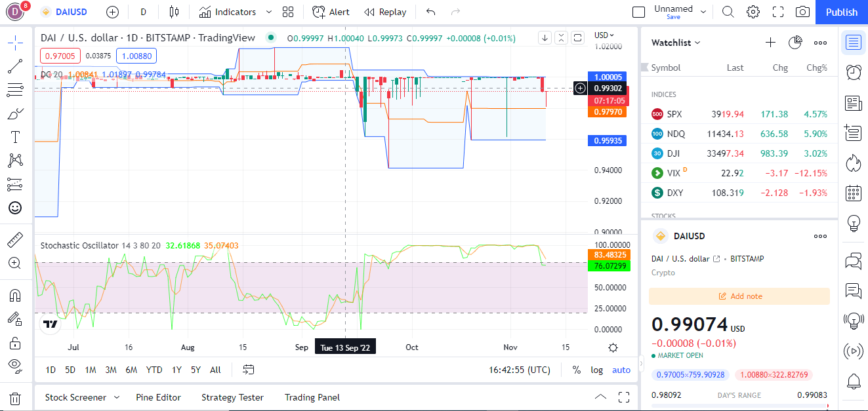The height and width of the screenshot is (411, 868).
Task: Toggle auto price scale
Action: 621,370
